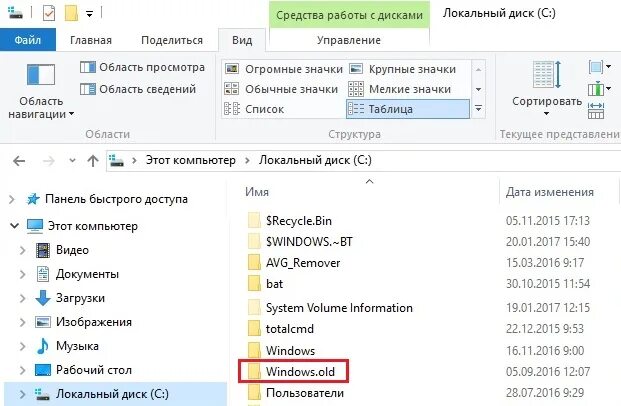621x406 pixels.
Task: Open the Add columns dropdown icon
Action: [600, 89]
